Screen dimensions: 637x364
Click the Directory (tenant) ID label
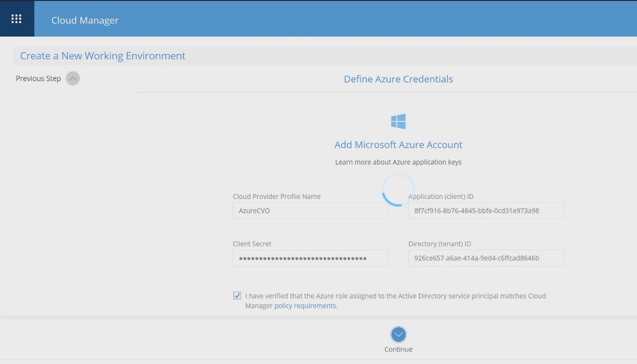[x=440, y=244]
